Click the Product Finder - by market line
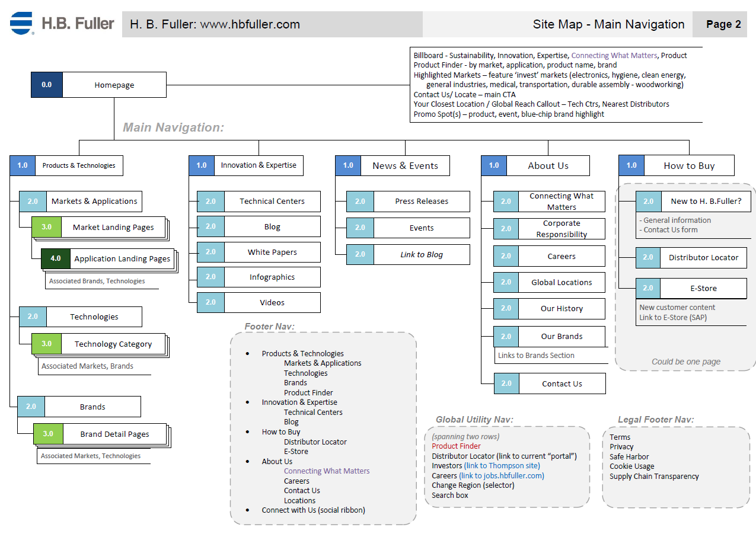The width and height of the screenshot is (756, 537). pos(515,65)
